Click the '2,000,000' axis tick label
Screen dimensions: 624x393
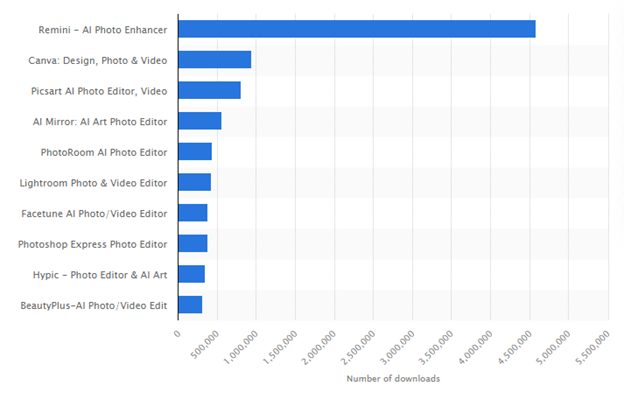pyautogui.click(x=319, y=347)
